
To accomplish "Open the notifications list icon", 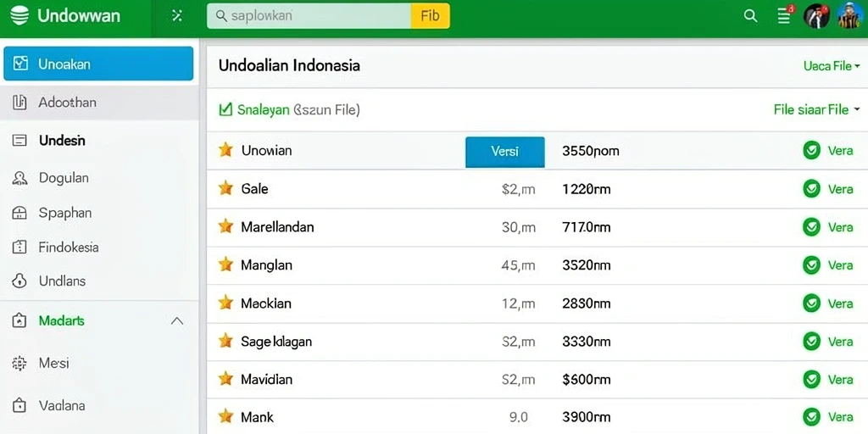I will pyautogui.click(x=785, y=16).
